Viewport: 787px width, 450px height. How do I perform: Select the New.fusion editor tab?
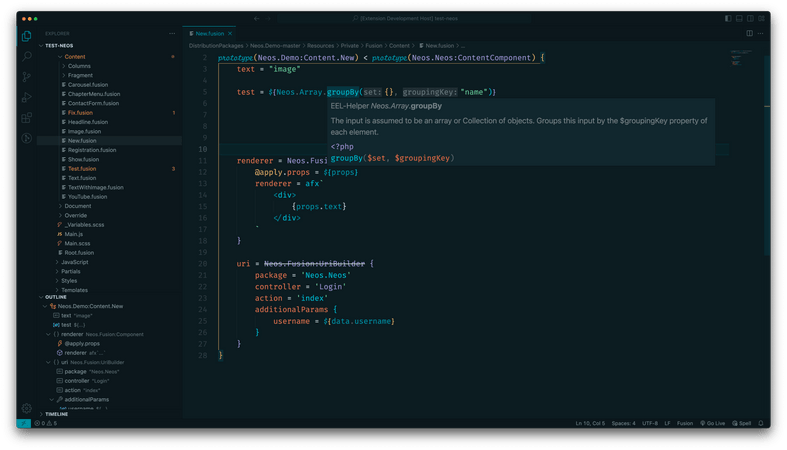coord(207,33)
